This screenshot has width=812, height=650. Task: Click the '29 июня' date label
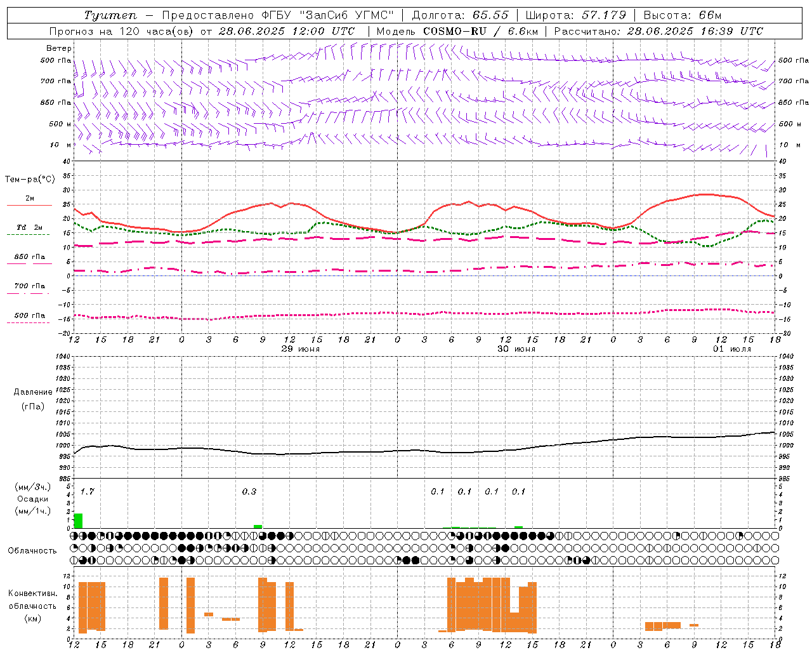(301, 349)
